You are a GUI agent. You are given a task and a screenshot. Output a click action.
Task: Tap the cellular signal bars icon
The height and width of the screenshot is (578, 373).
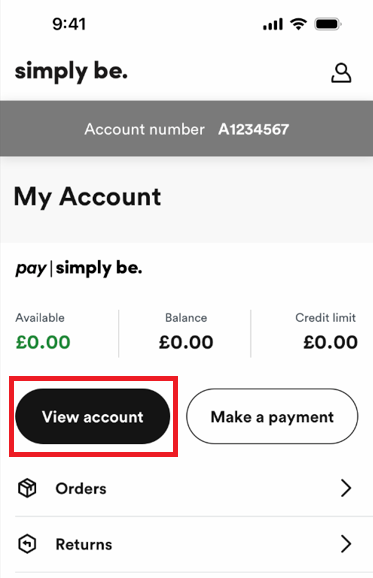tap(273, 24)
